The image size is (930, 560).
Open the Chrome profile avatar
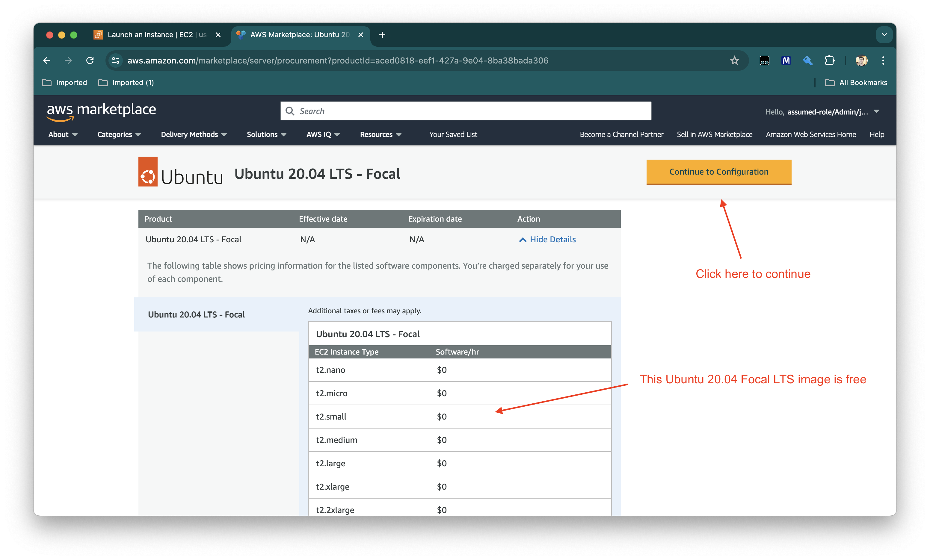click(x=861, y=60)
